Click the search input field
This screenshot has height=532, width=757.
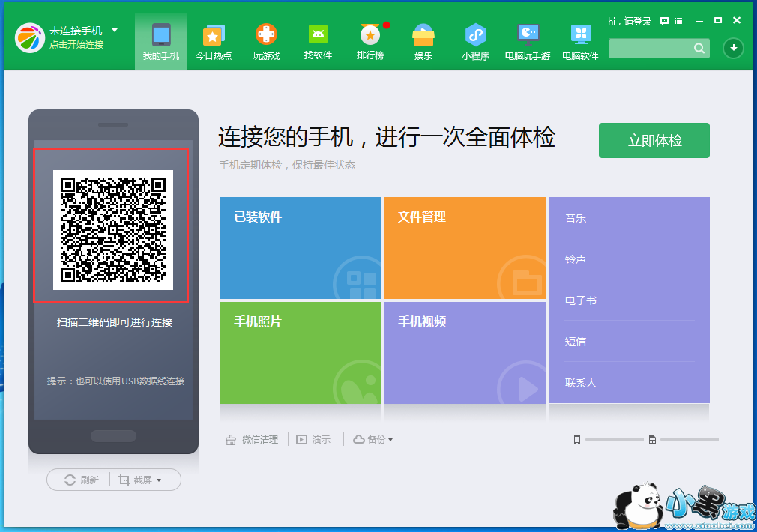tap(651, 49)
